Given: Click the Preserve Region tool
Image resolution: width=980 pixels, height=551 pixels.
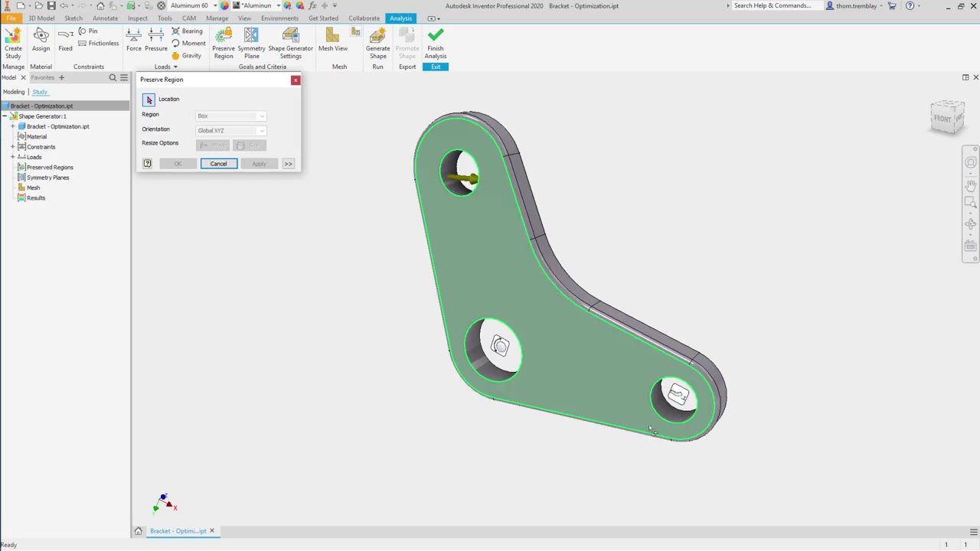Looking at the screenshot, I should coord(224,44).
